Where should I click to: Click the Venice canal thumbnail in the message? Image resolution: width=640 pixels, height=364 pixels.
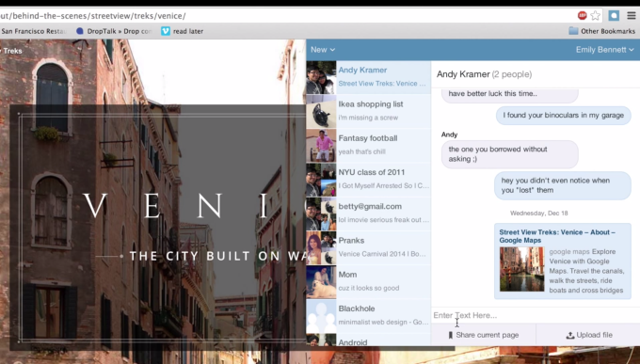(522, 269)
